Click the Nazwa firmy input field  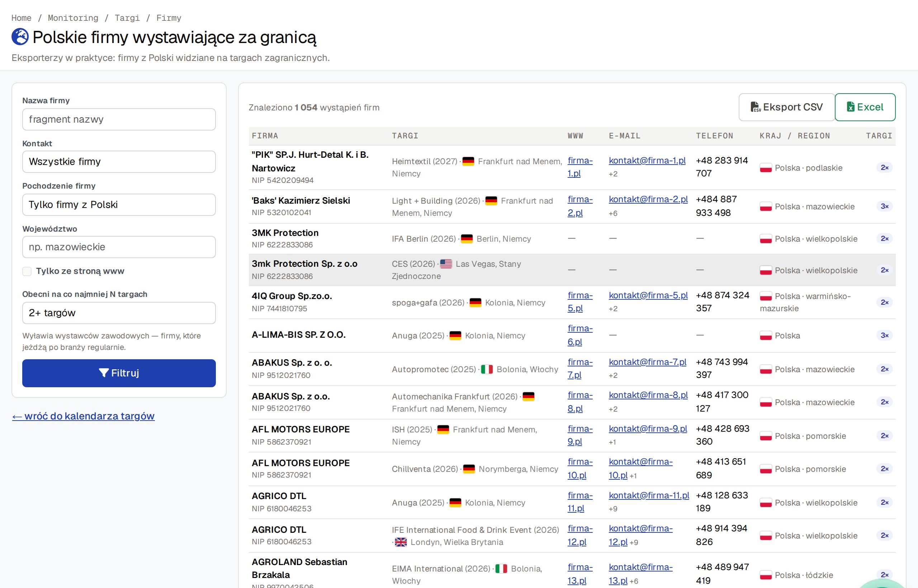click(x=119, y=119)
